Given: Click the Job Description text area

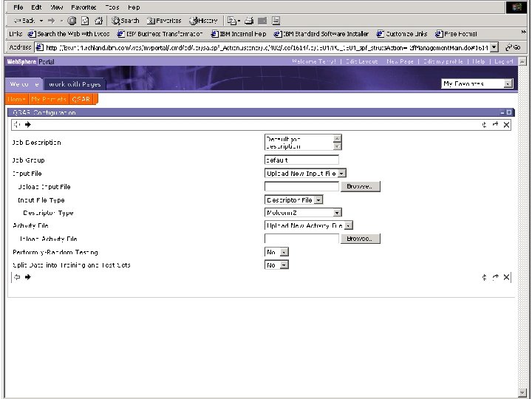Looking at the screenshot, I should [x=303, y=142].
